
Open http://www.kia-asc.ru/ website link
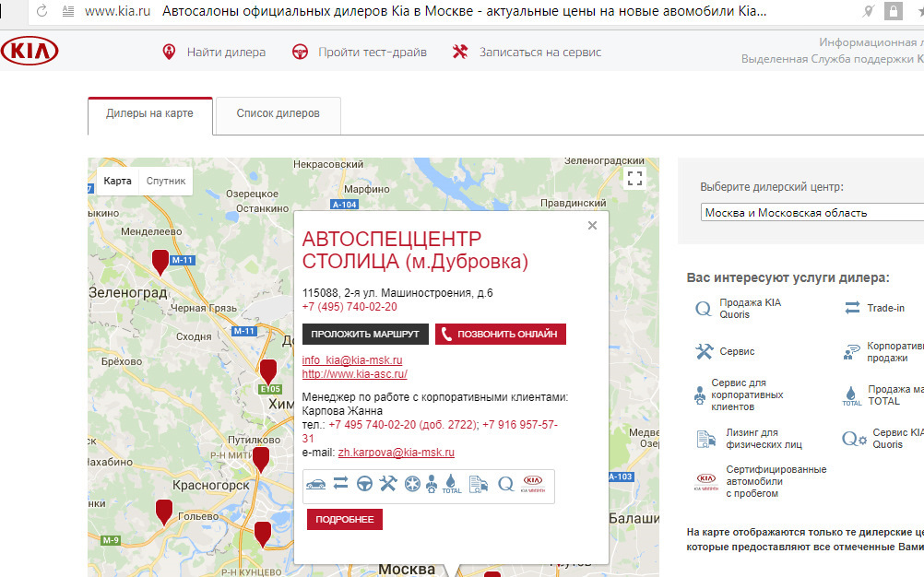(x=355, y=374)
